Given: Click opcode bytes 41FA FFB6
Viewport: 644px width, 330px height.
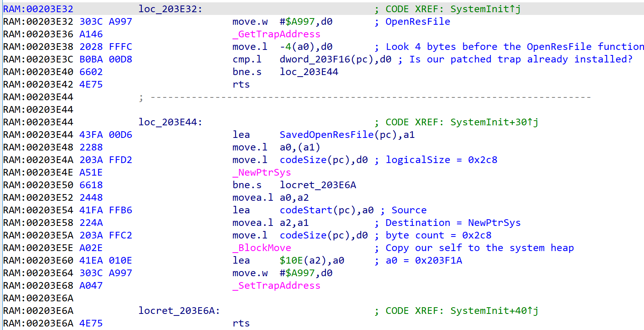Looking at the screenshot, I should (106, 210).
